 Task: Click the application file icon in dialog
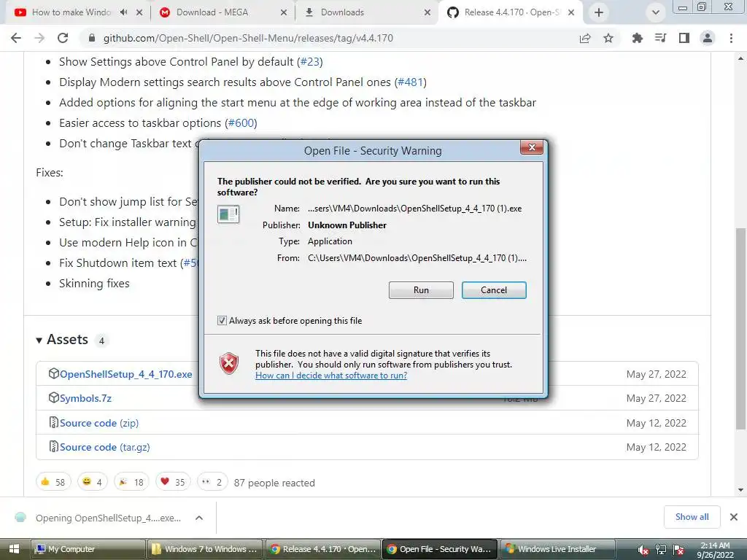[x=228, y=214]
